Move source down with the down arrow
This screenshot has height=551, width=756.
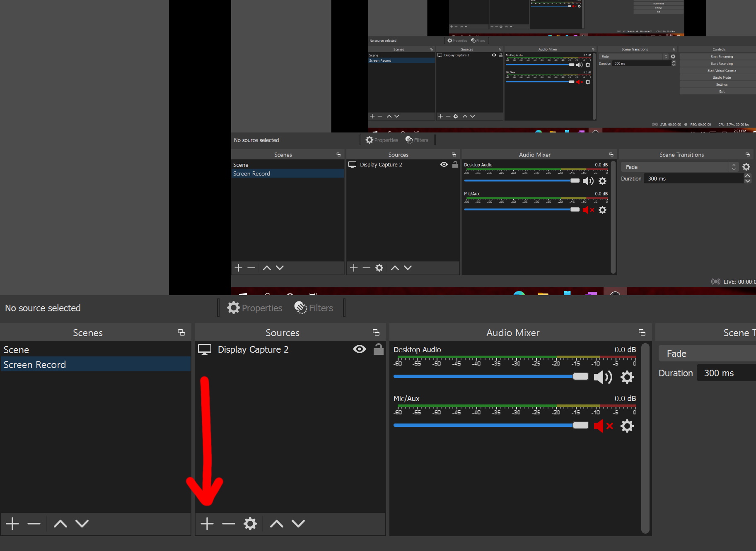point(298,523)
